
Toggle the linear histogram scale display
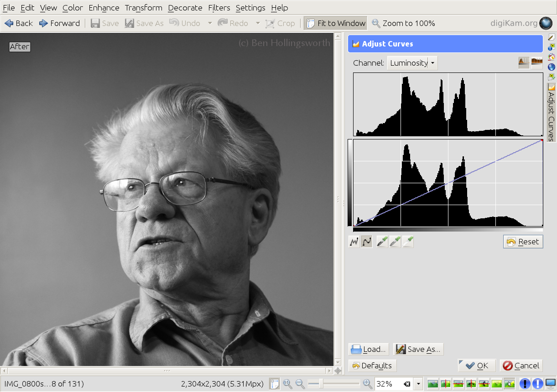tap(524, 62)
